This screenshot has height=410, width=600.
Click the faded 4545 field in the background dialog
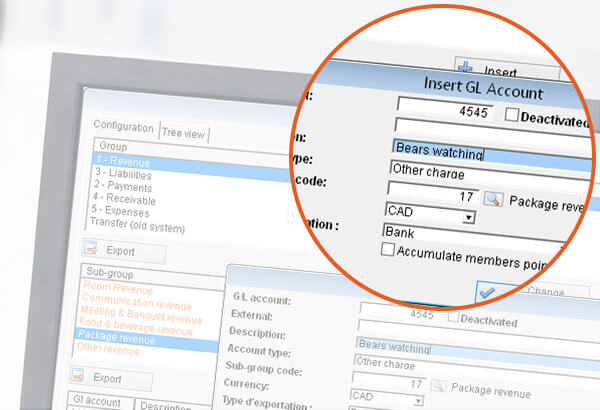pos(398,312)
